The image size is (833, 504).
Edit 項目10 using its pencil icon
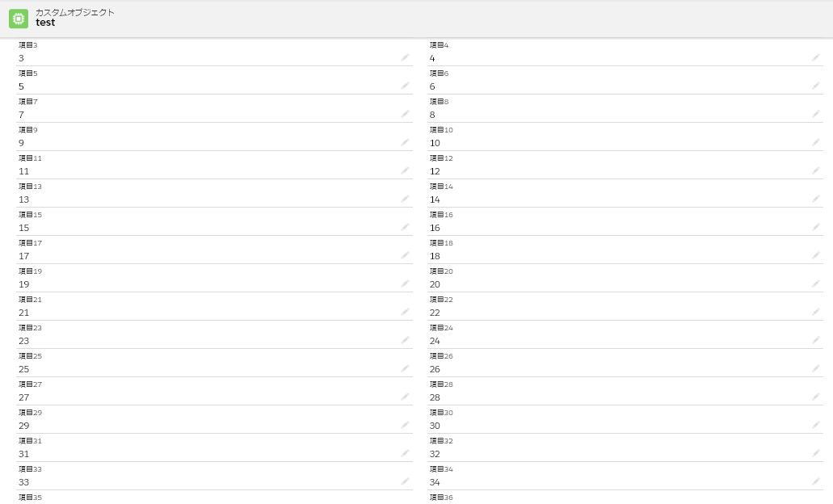[x=816, y=142]
